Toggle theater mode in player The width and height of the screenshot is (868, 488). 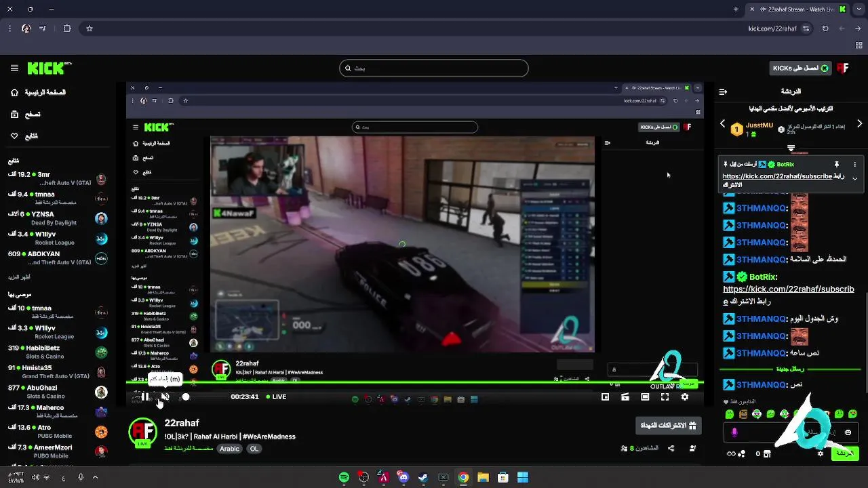[x=645, y=397]
